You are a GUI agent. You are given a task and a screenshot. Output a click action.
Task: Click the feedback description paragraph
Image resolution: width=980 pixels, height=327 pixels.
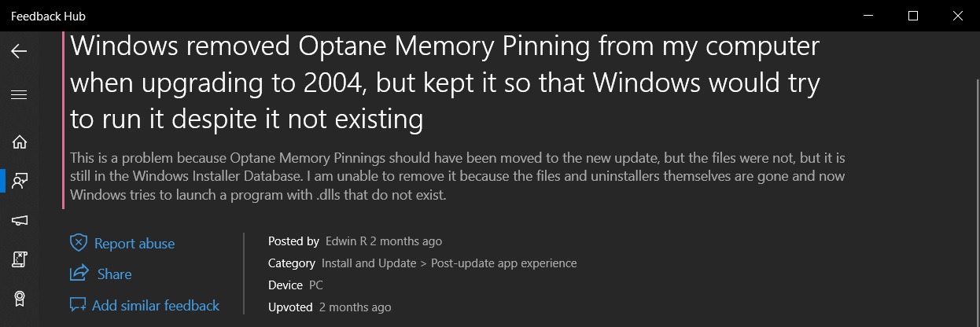[456, 176]
